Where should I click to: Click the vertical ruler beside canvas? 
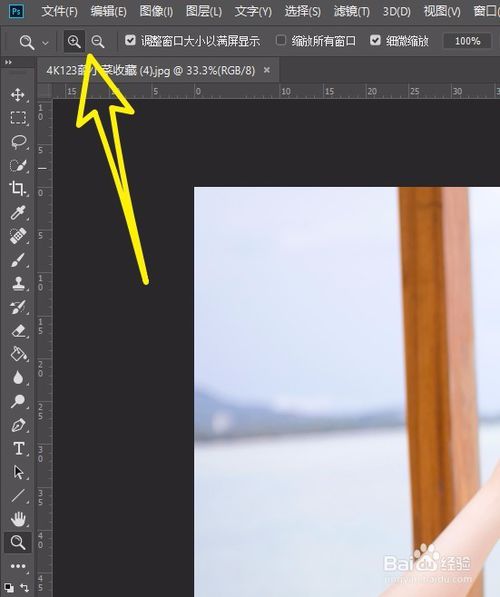tap(45, 348)
